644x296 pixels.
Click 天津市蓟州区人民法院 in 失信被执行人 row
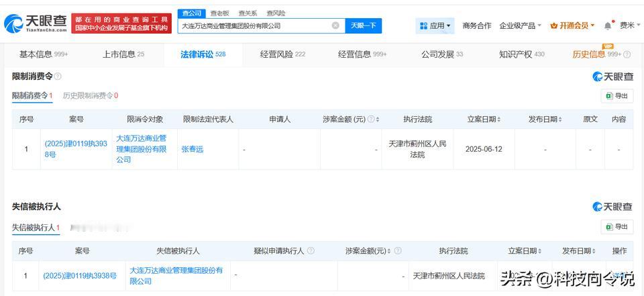tap(449, 276)
